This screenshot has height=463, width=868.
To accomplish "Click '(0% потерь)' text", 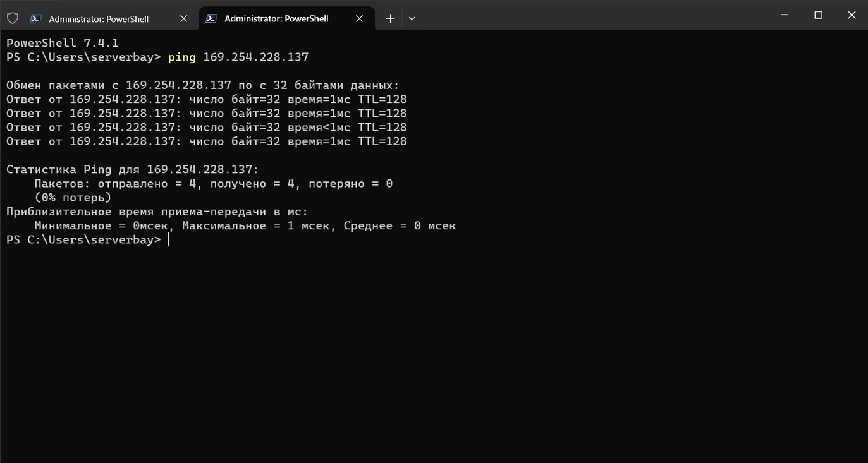I will pyautogui.click(x=73, y=197).
